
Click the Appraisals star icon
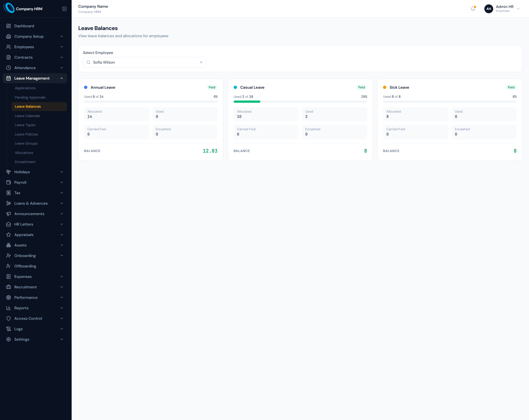point(9,235)
